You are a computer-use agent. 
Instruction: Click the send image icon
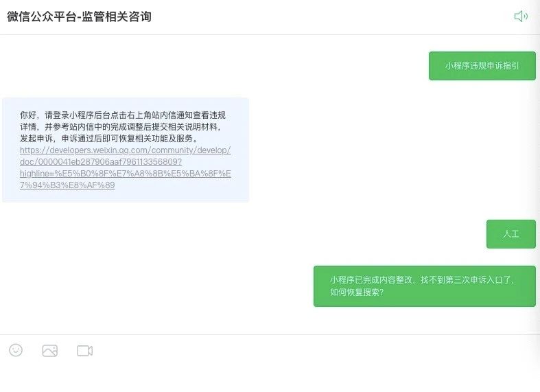coord(50,351)
